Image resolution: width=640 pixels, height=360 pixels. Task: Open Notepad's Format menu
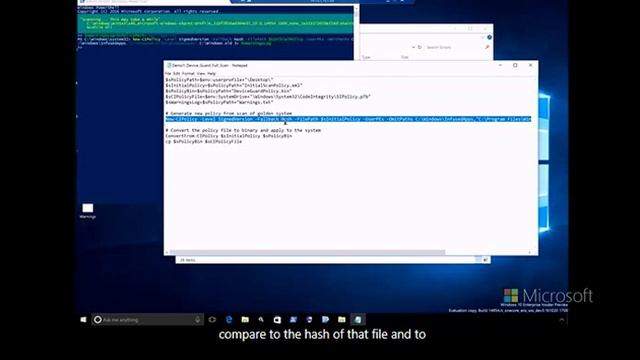click(x=188, y=73)
